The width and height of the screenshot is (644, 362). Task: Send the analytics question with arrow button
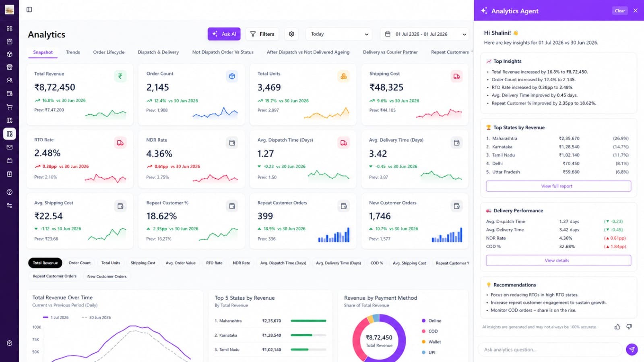(632, 350)
